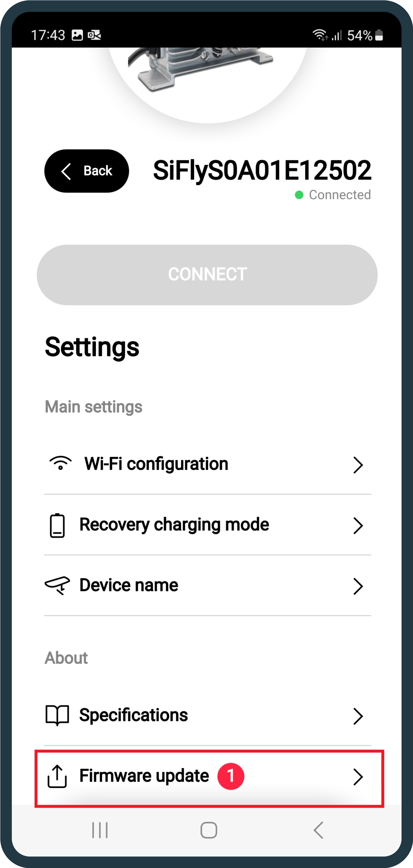This screenshot has width=413, height=868.
Task: Tap the Android recent apps icon
Action: pyautogui.click(x=100, y=830)
